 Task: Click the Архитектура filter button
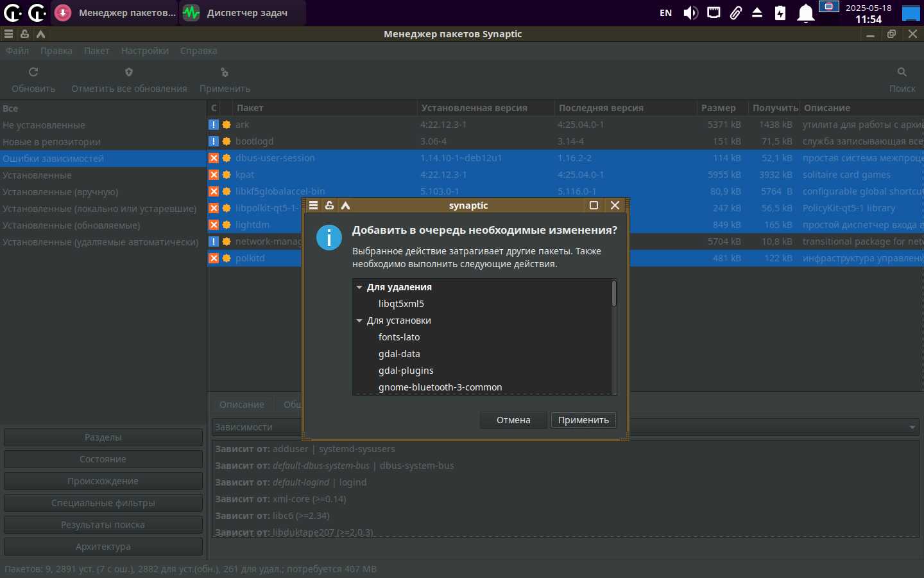tap(103, 547)
